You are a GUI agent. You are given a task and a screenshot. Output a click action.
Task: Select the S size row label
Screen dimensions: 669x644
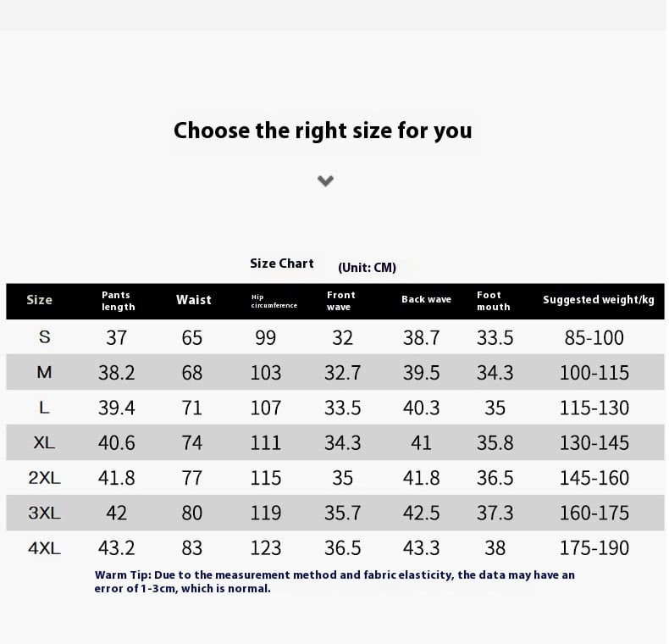point(44,337)
